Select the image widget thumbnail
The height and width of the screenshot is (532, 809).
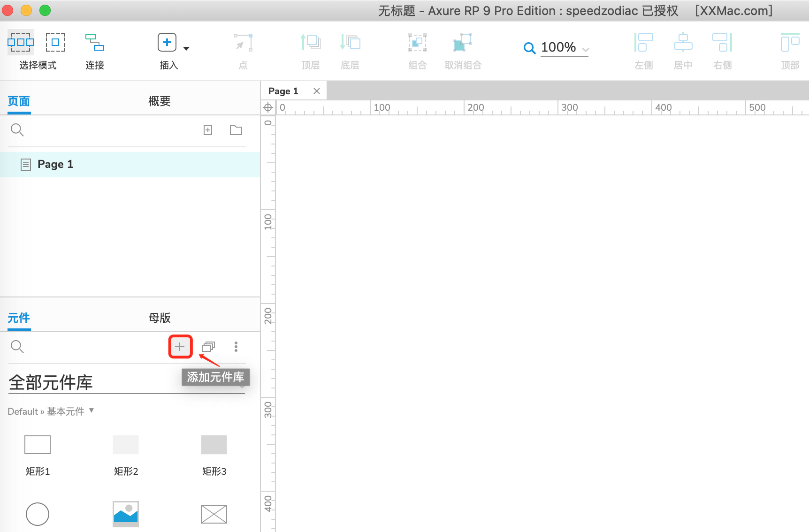point(126,514)
